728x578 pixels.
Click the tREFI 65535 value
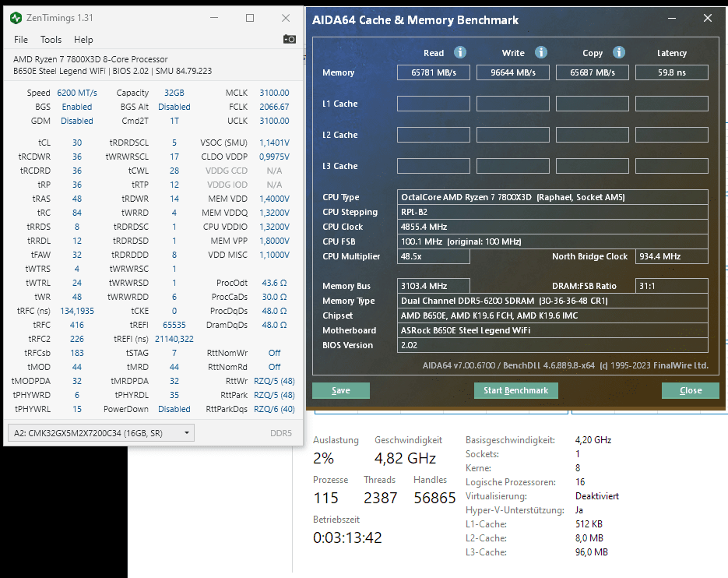point(174,325)
